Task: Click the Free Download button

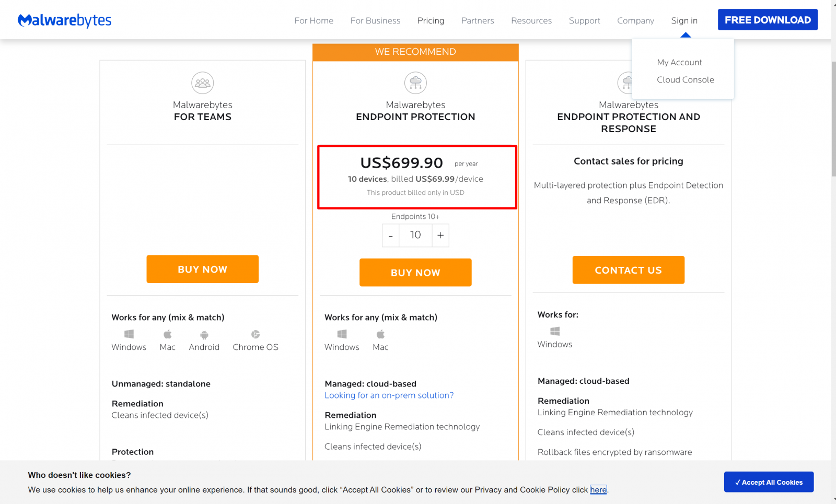Action: coord(768,20)
